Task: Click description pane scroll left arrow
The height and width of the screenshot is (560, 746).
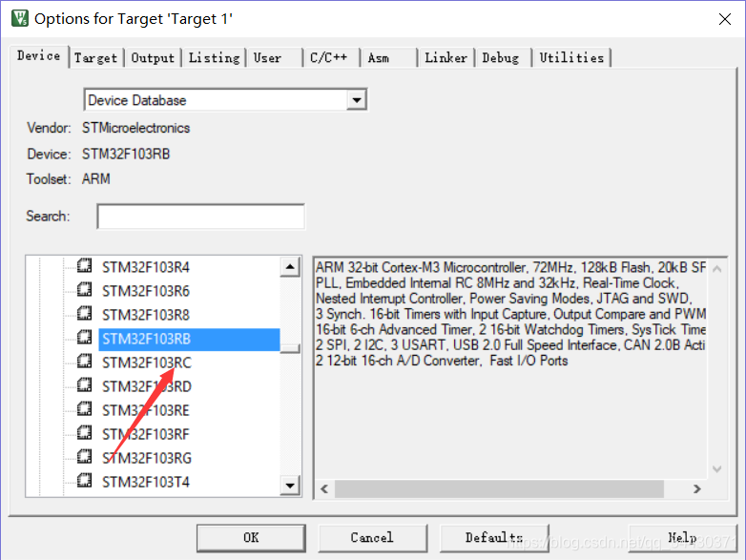Action: point(324,489)
